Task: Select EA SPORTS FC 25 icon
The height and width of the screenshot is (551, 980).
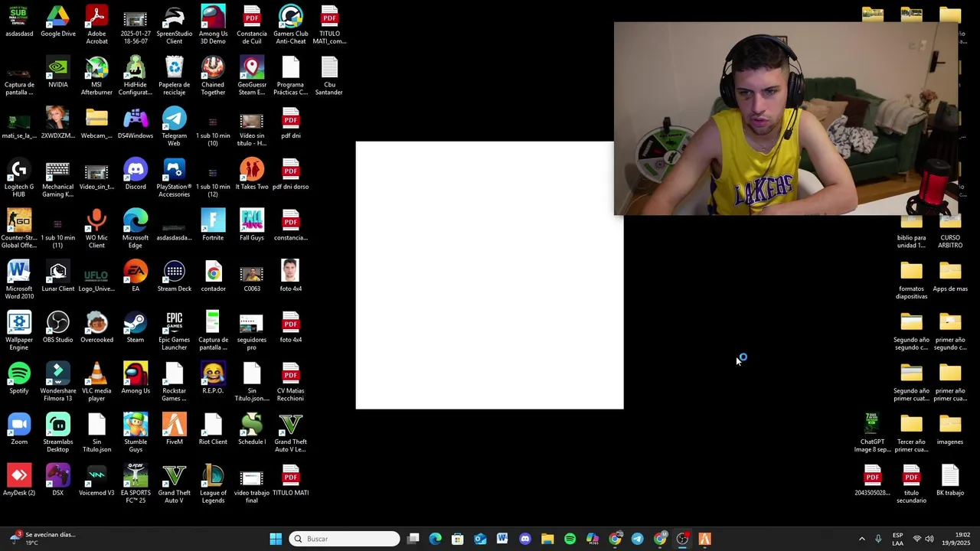Action: (136, 484)
